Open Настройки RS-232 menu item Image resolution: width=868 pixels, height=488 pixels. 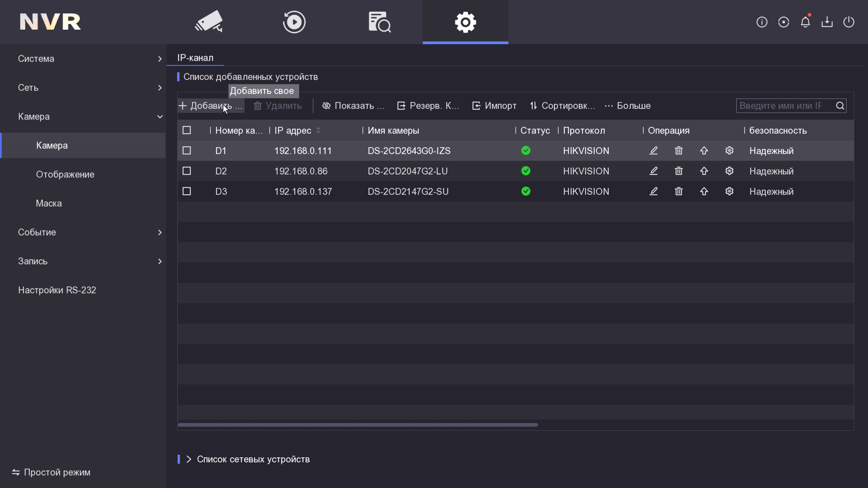pyautogui.click(x=57, y=290)
